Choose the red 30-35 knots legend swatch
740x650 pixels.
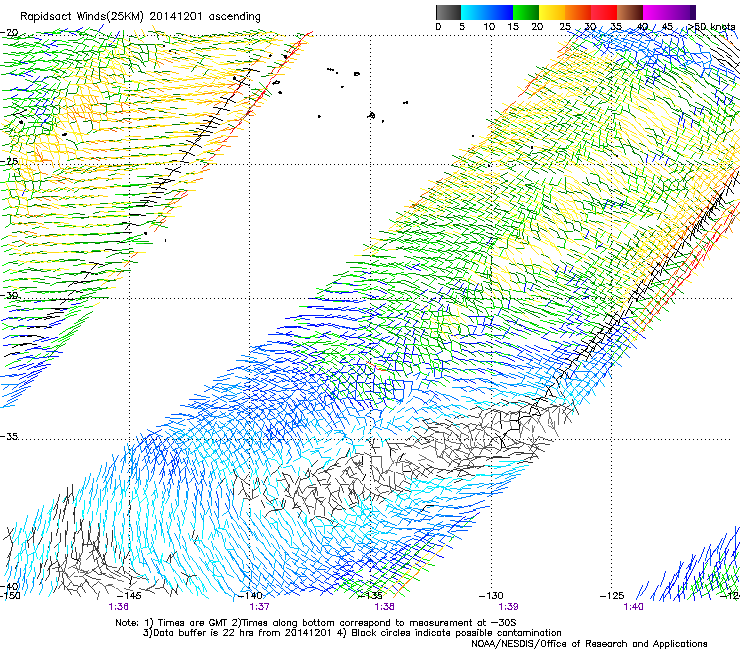tap(604, 12)
